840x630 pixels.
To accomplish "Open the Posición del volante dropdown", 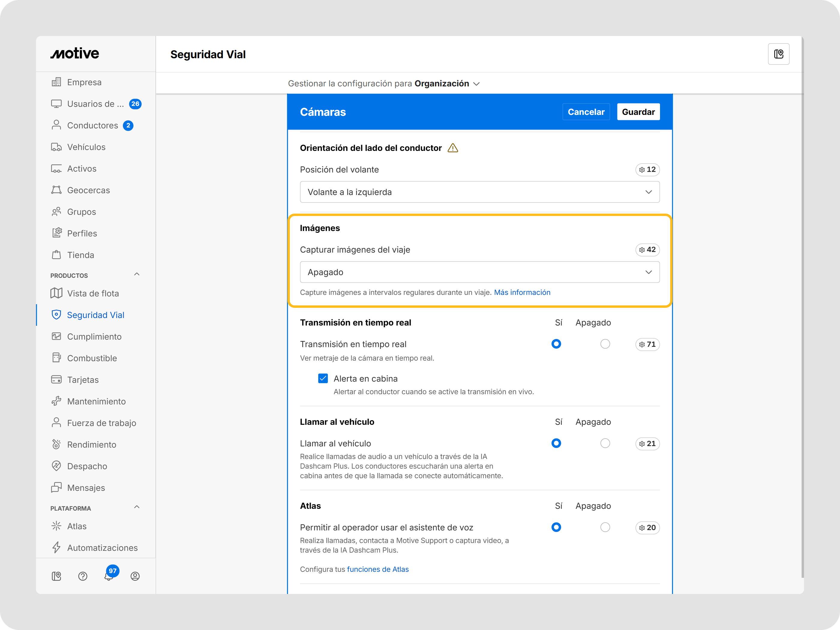I will coord(480,192).
